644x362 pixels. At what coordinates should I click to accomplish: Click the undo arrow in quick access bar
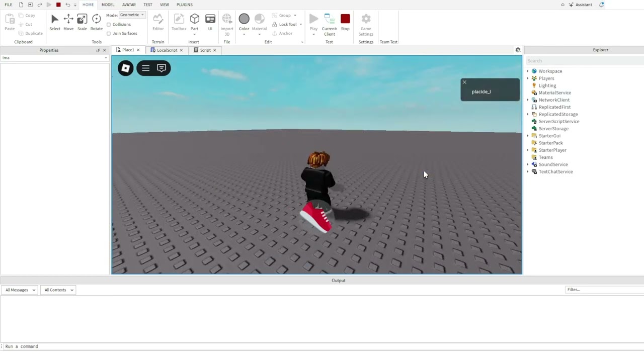click(67, 5)
